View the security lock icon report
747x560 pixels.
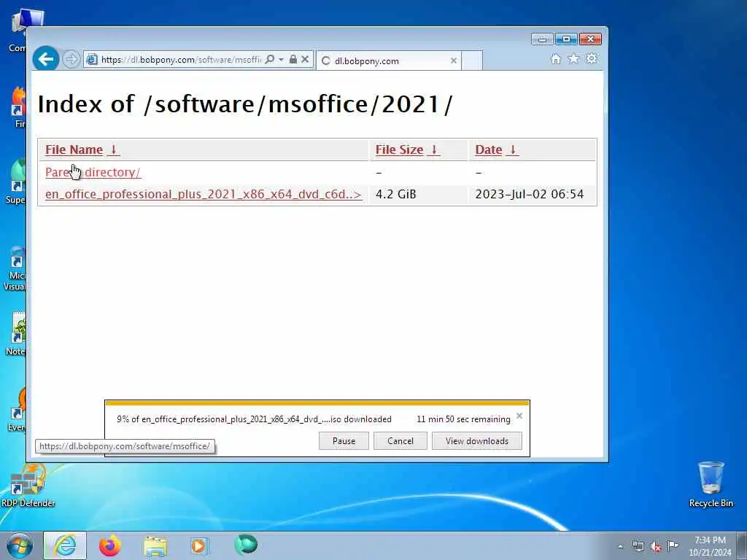click(x=293, y=60)
